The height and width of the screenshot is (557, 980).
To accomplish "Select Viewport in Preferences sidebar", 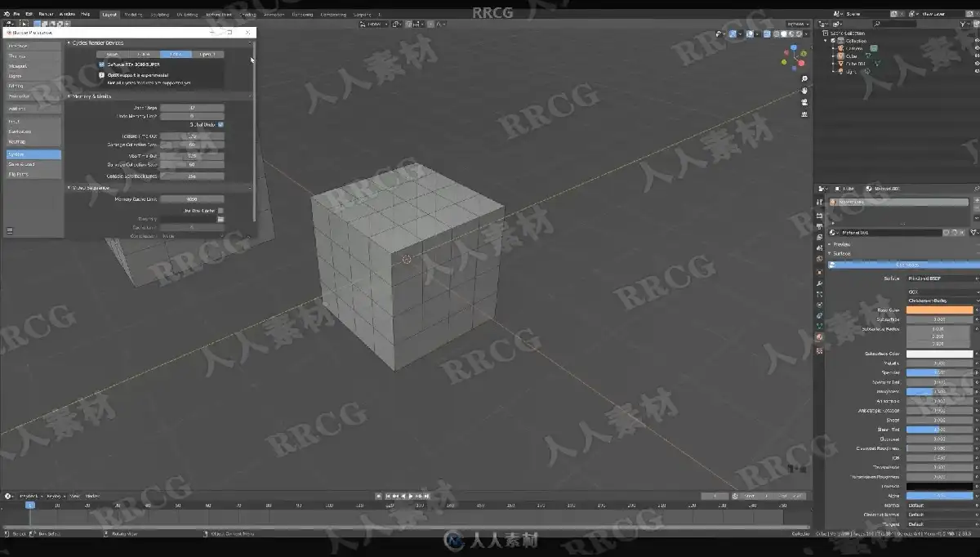I will pos(32,65).
